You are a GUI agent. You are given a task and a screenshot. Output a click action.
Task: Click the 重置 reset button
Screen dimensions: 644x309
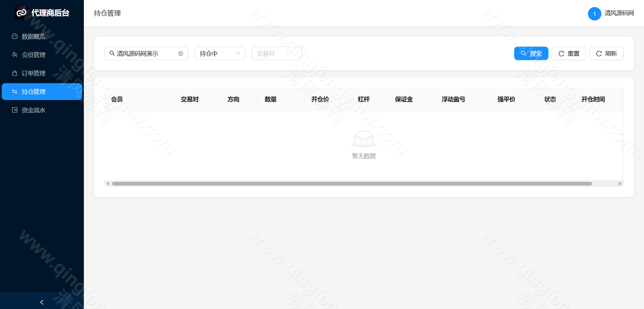569,53
